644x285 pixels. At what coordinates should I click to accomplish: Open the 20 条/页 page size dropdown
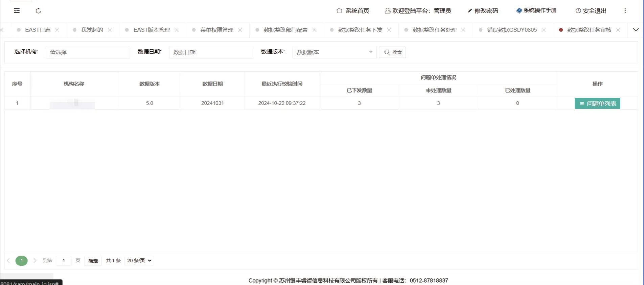tap(139, 261)
